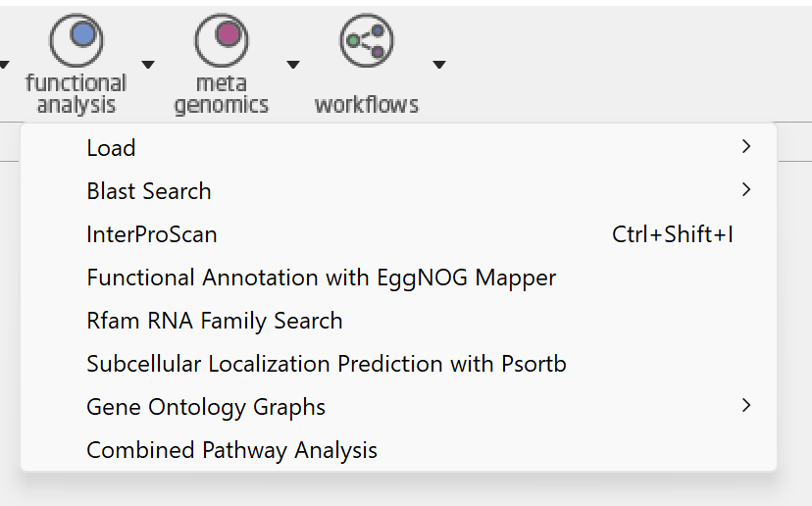
Task: Expand the Load submenu chevron
Action: (746, 147)
